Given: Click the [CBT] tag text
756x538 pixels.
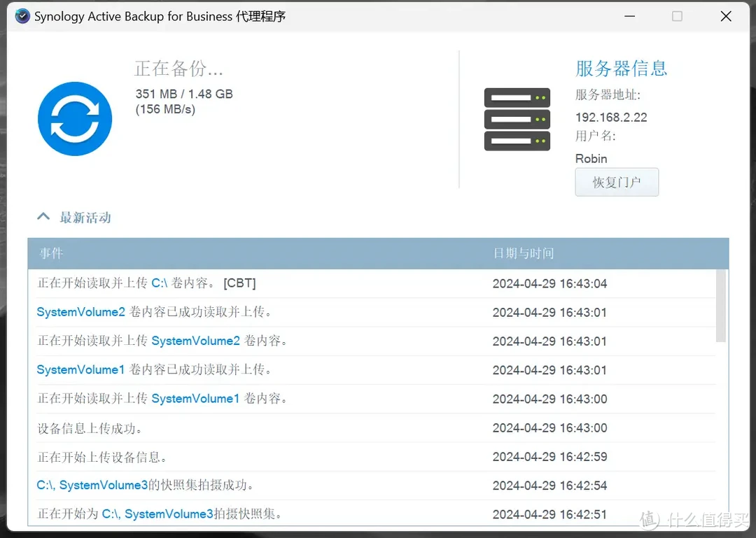Looking at the screenshot, I should coord(239,283).
